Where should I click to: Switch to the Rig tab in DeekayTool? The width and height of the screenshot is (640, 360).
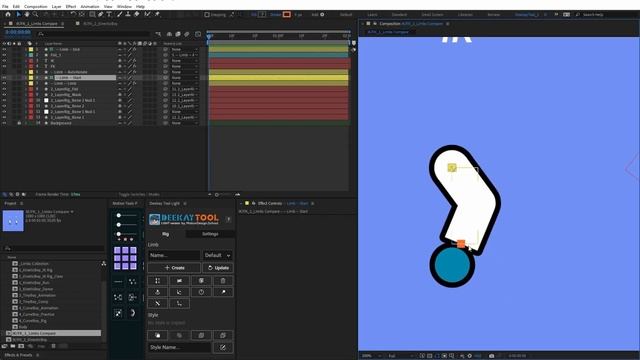point(165,234)
